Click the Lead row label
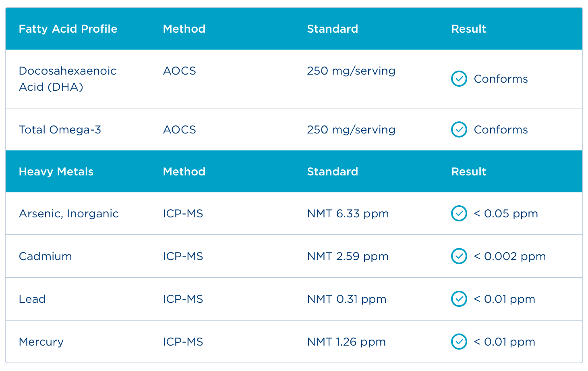The height and width of the screenshot is (371, 588). pyautogui.click(x=32, y=299)
